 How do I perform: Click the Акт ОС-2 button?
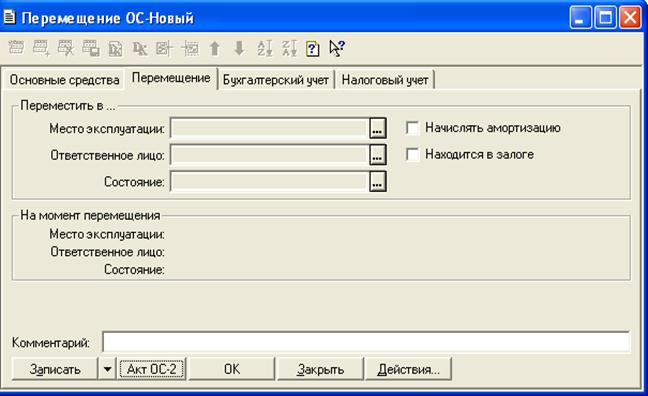click(152, 369)
